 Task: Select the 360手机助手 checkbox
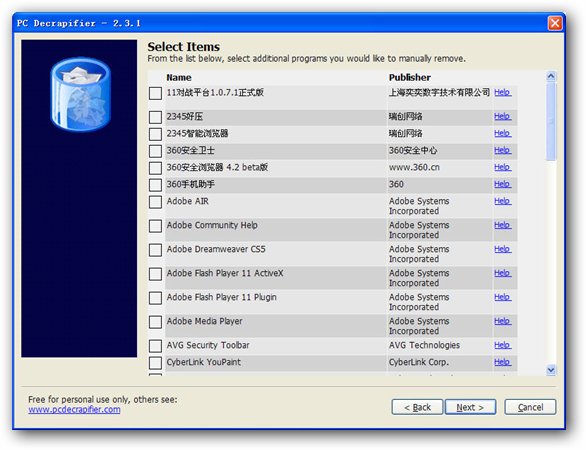coord(155,185)
